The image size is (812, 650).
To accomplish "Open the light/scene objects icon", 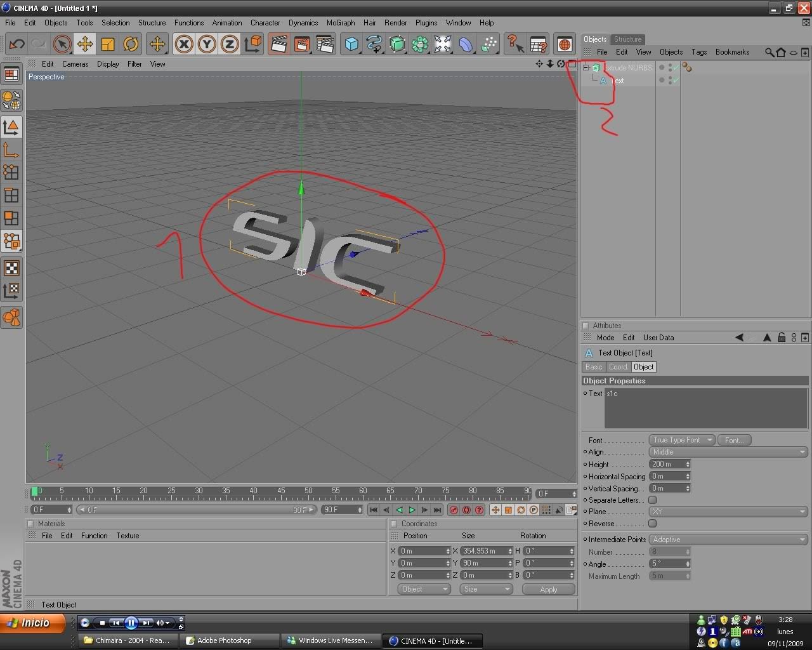I will tap(443, 44).
